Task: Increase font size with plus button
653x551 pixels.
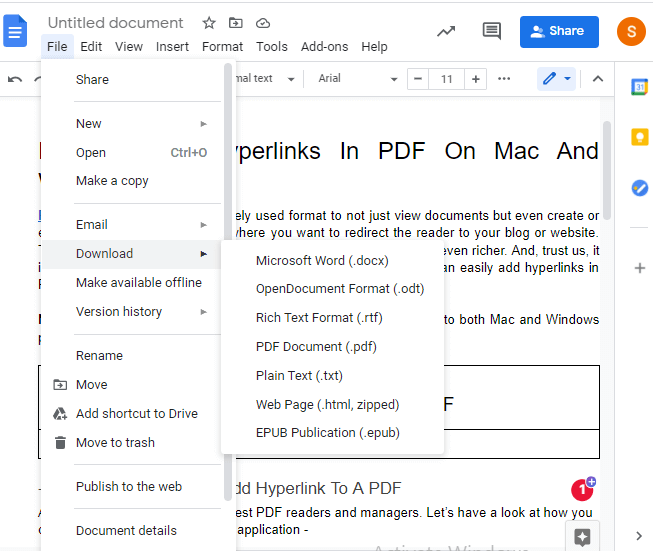Action: pos(476,79)
